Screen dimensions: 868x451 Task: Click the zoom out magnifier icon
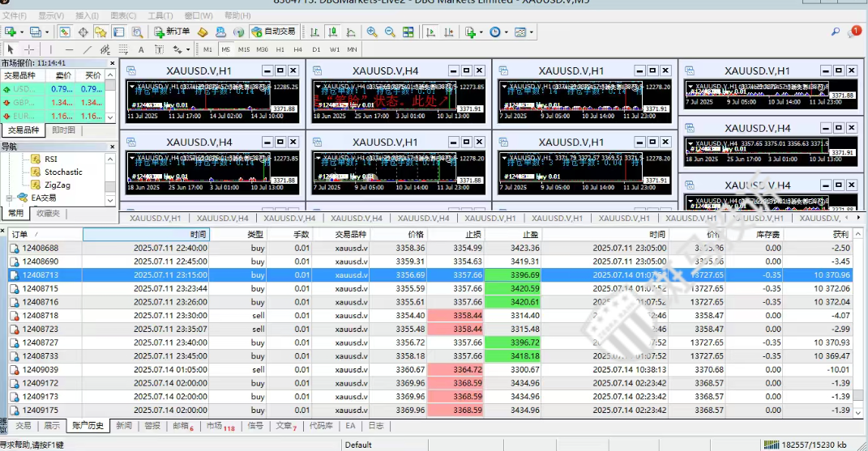(x=389, y=32)
